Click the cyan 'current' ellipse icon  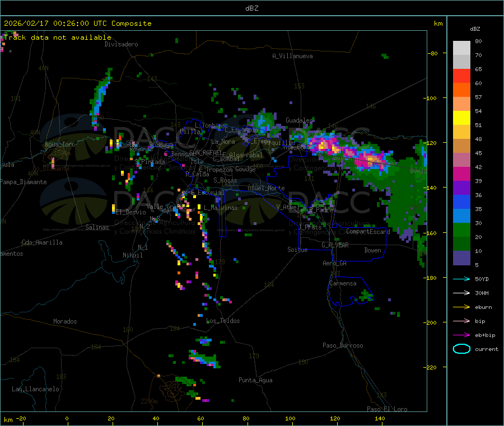click(461, 349)
